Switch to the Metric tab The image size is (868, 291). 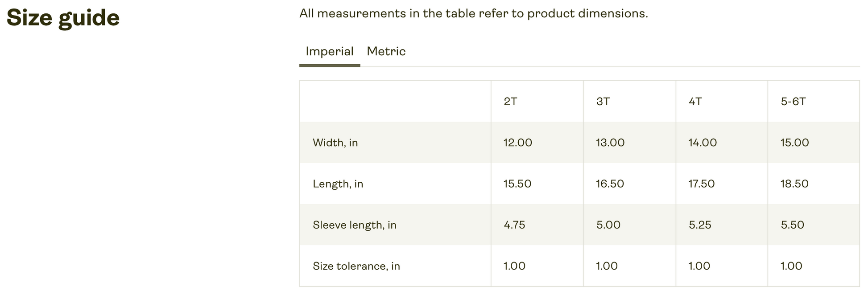coord(386,52)
